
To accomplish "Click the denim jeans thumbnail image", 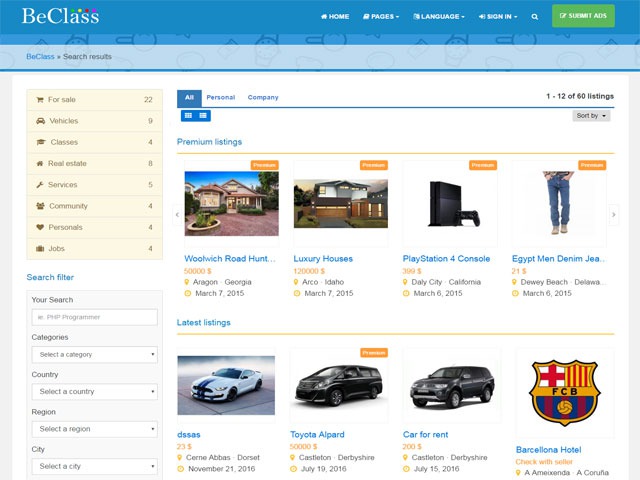I will tap(559, 202).
